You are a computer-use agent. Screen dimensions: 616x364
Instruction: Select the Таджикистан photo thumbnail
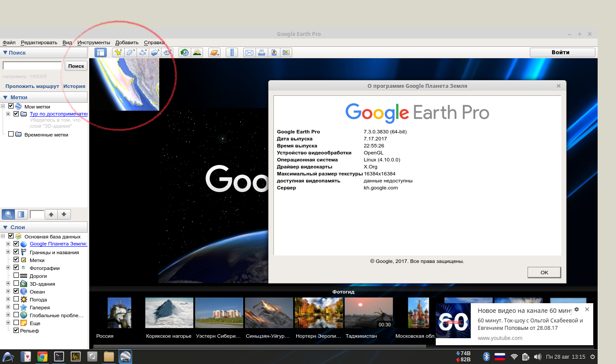(x=368, y=313)
